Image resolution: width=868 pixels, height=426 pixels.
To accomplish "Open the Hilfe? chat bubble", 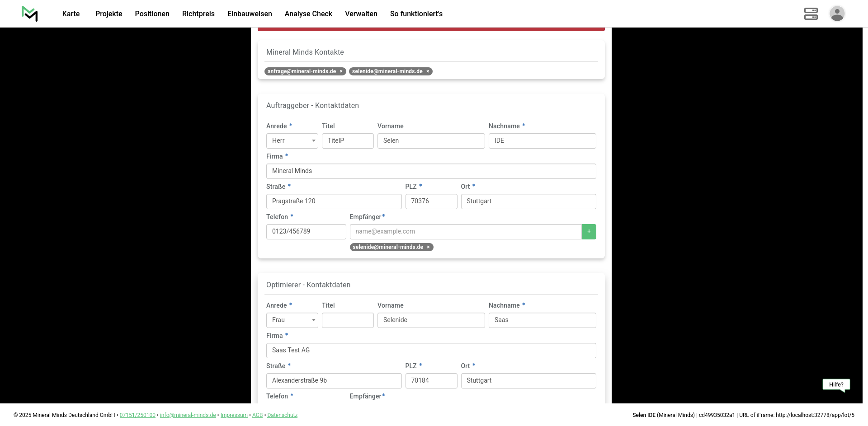I will (836, 384).
